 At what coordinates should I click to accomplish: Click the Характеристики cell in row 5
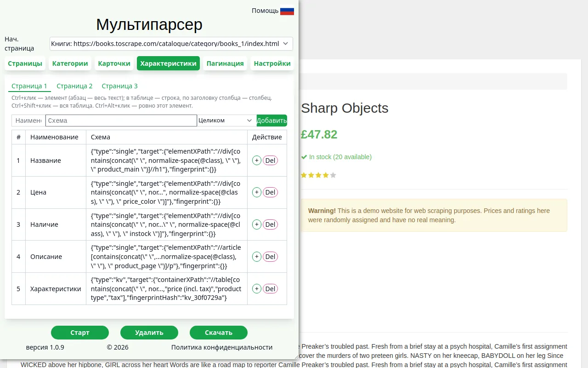tap(56, 289)
